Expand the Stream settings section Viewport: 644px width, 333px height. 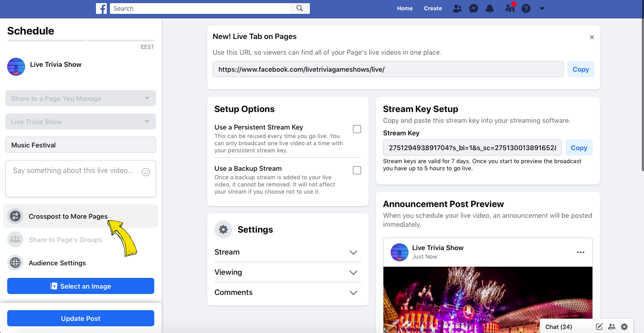click(x=288, y=252)
